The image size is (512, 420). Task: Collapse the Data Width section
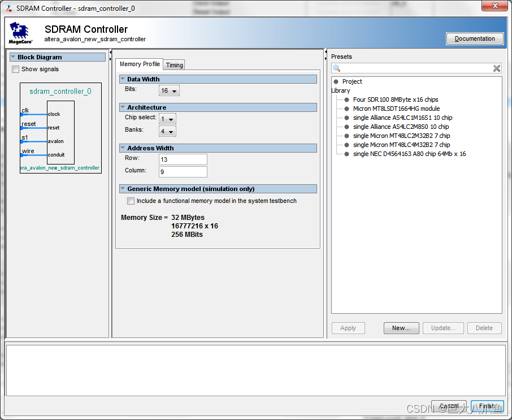click(x=123, y=79)
